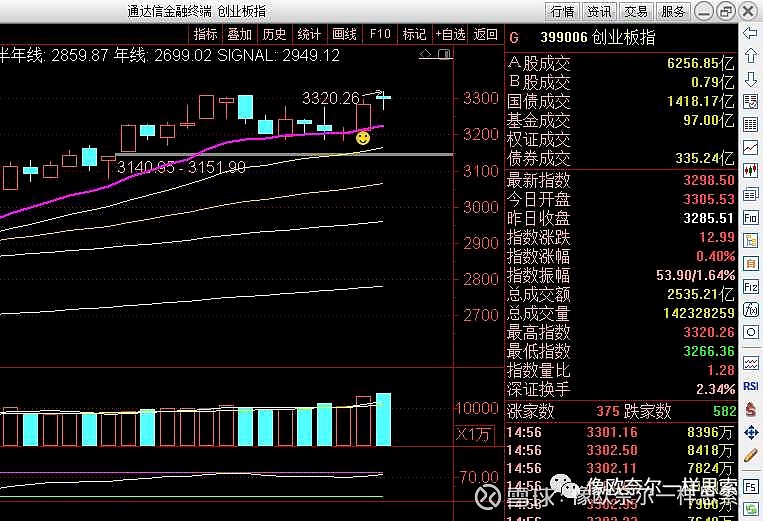Click the 3320.26 high price label on chart
763x521 pixels.
point(331,99)
